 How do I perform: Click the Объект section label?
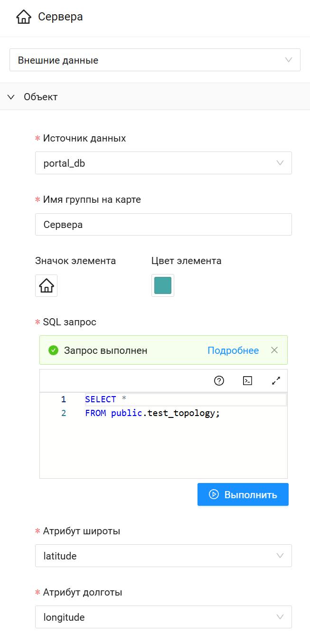(x=40, y=96)
